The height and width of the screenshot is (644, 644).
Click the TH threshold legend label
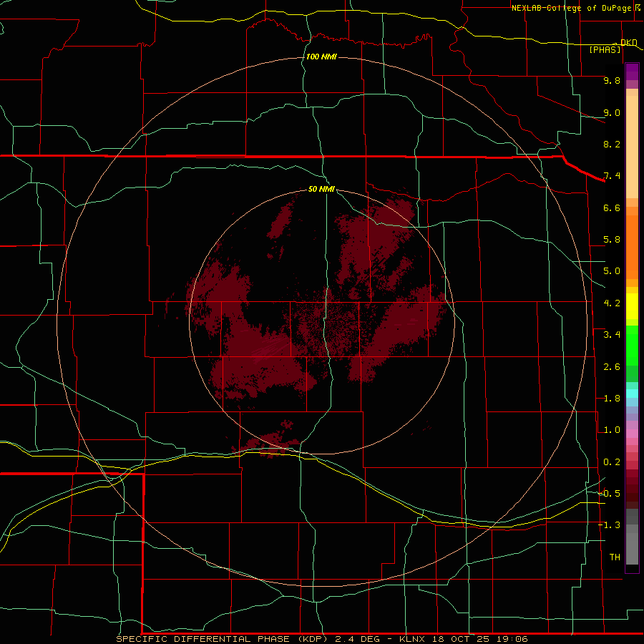[615, 557]
